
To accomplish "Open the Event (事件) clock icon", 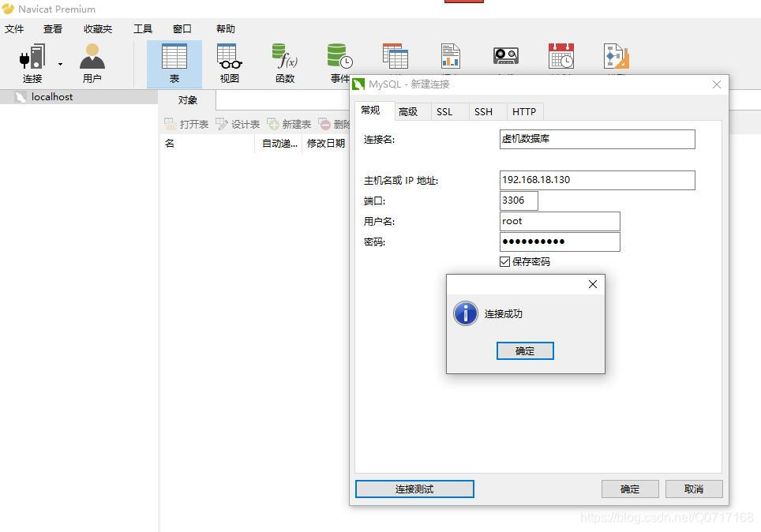I will [x=339, y=57].
